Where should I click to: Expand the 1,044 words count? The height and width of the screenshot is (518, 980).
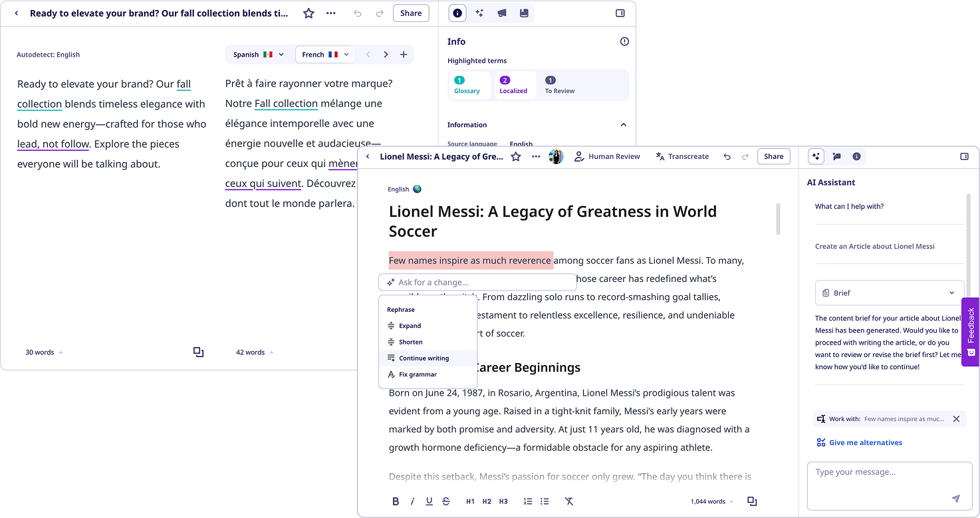pos(712,501)
